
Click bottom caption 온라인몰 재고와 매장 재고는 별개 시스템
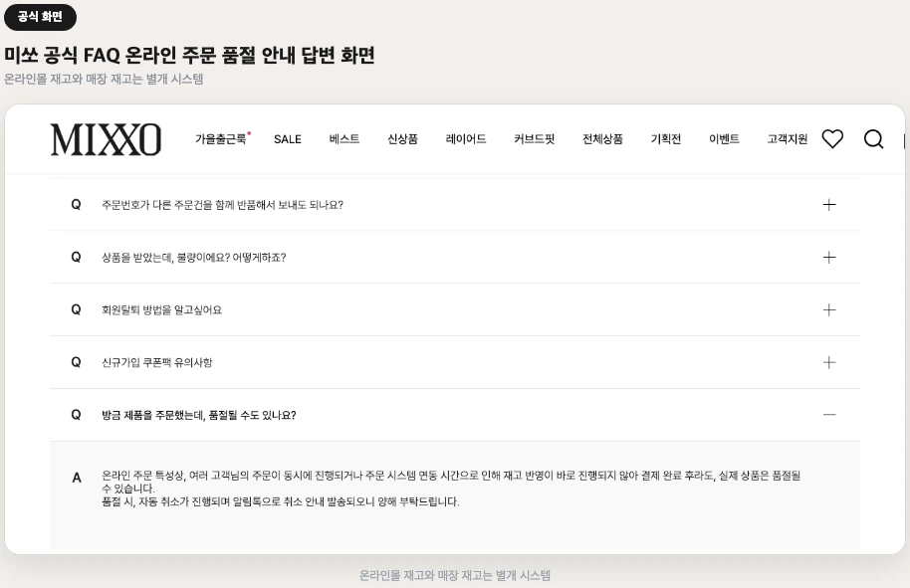[454, 575]
